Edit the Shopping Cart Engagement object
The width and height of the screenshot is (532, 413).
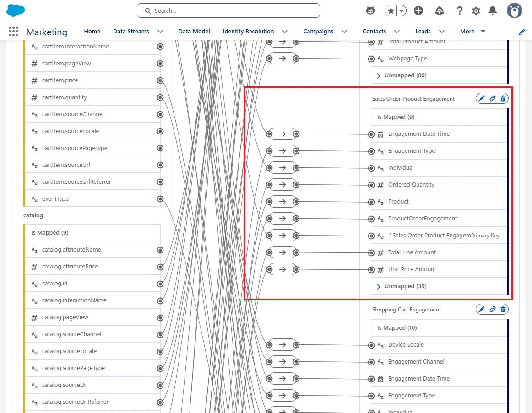(x=481, y=309)
